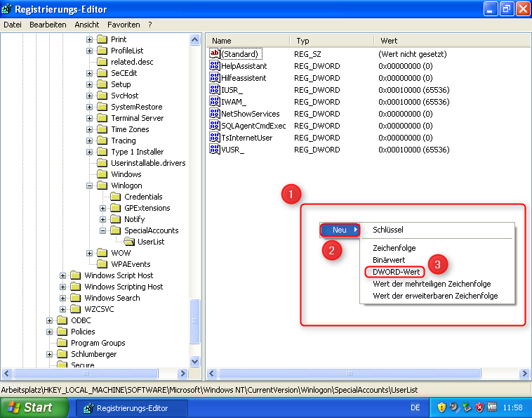Open the ? help menu
532x418 pixels.
[x=150, y=25]
